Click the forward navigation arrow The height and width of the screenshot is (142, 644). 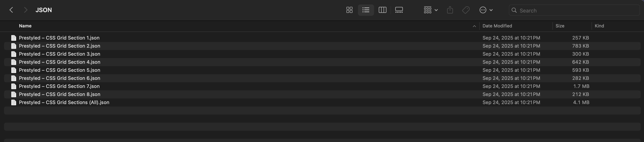25,10
